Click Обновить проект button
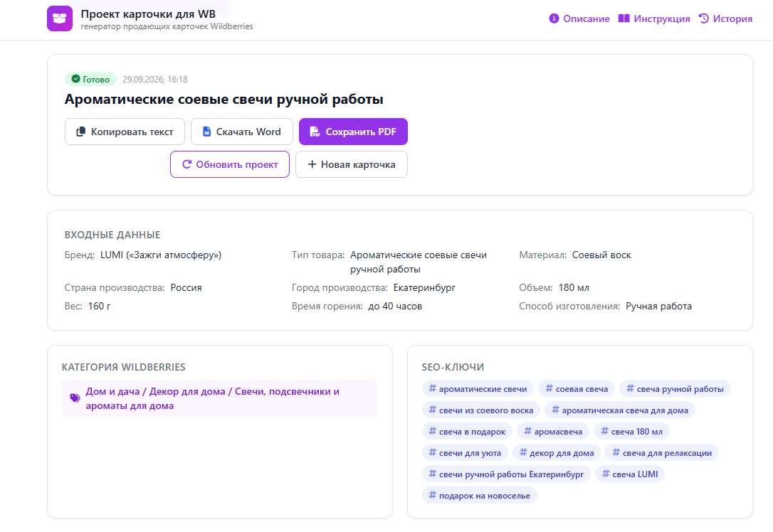This screenshot has height=532, width=773. [230, 164]
